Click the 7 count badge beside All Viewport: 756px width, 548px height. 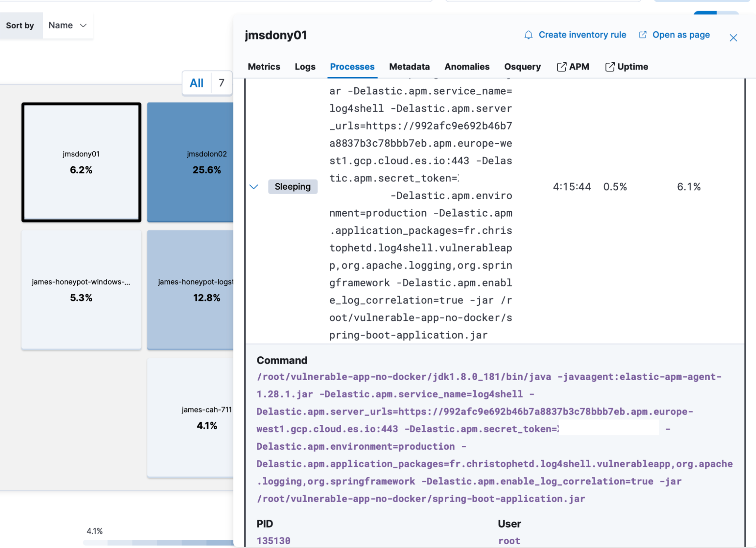(x=222, y=83)
